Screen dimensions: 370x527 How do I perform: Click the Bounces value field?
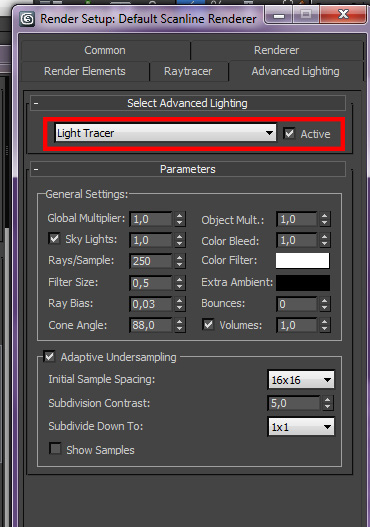pyautogui.click(x=297, y=304)
